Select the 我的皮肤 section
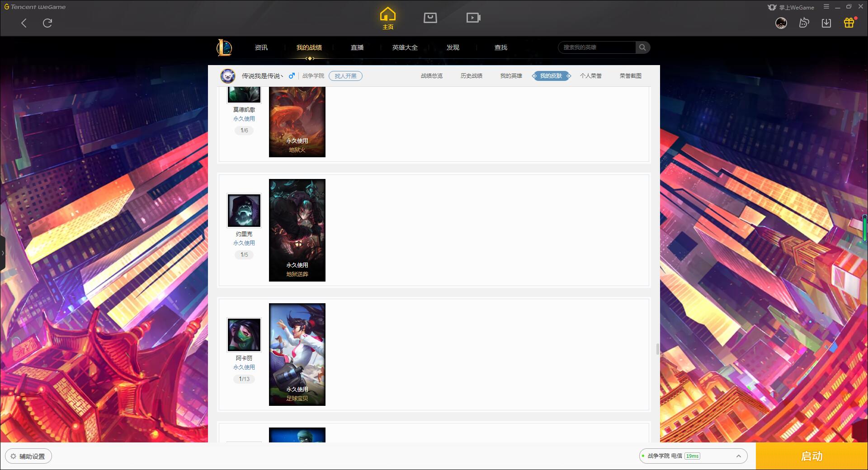This screenshot has height=470, width=868. click(551, 76)
